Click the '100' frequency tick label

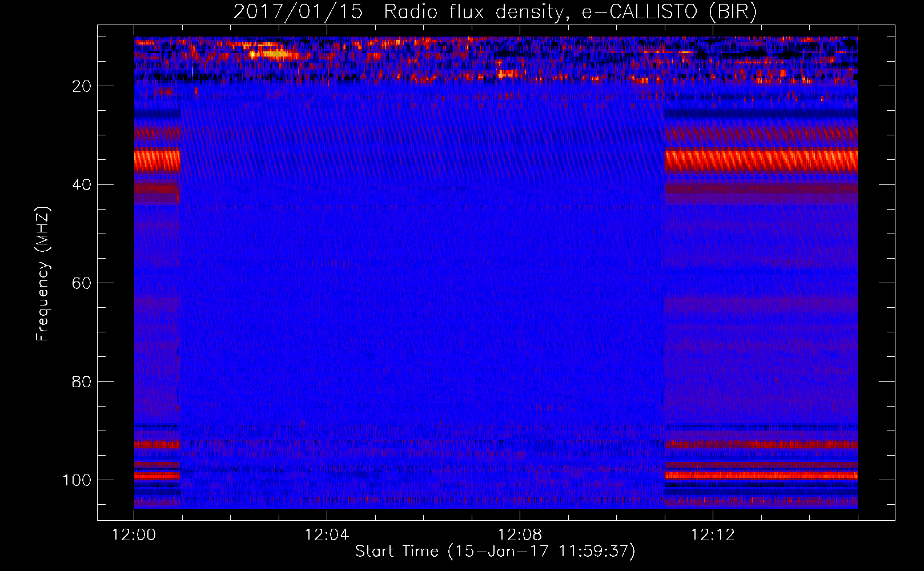tap(77, 480)
